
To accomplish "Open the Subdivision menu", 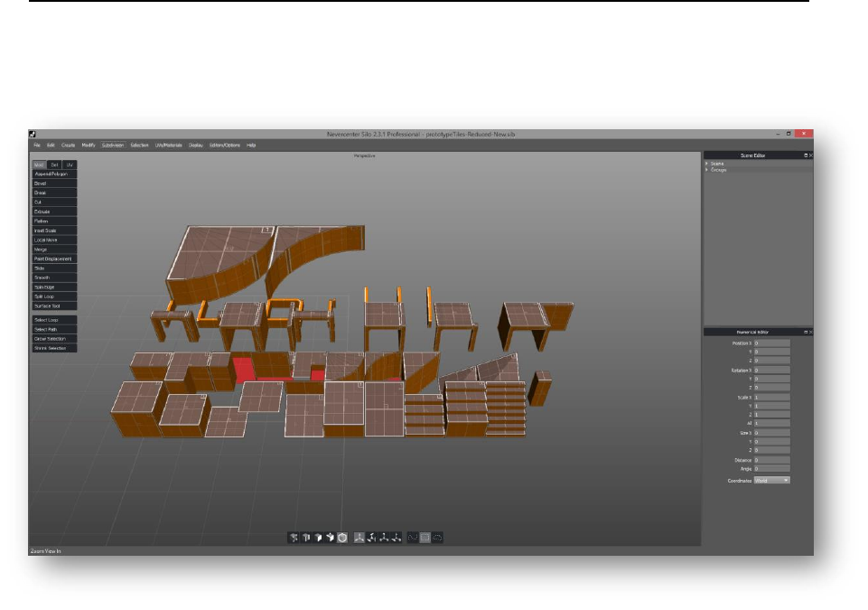I will pos(113,145).
